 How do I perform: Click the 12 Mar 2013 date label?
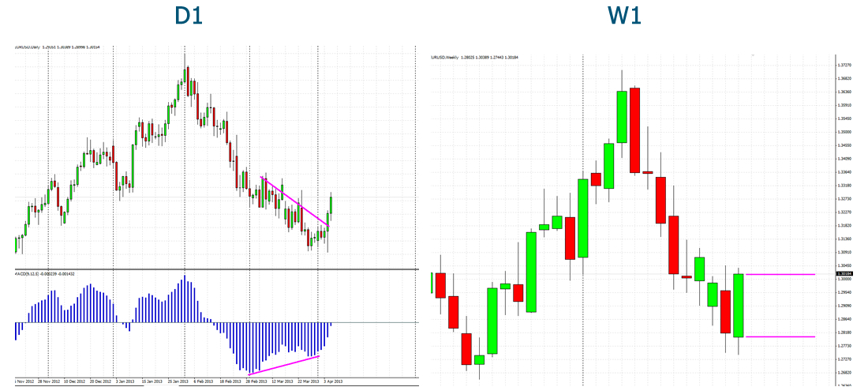click(x=282, y=381)
